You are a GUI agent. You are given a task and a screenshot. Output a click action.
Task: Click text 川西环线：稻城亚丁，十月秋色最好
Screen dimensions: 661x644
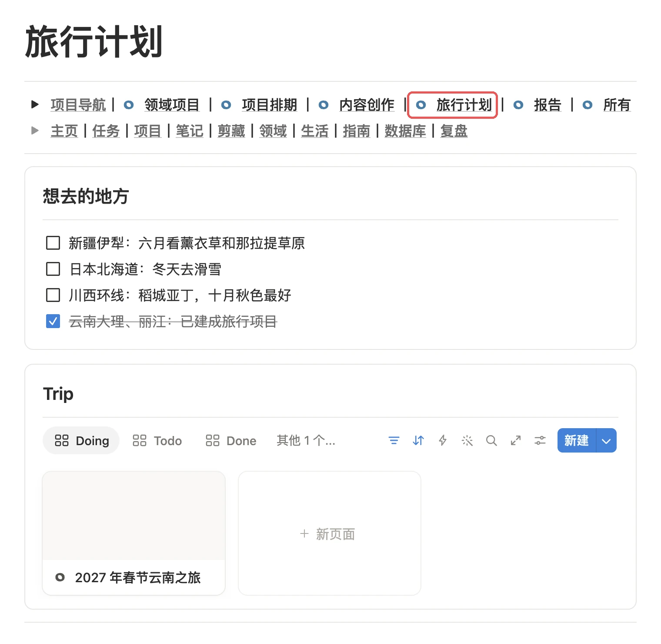[180, 295]
